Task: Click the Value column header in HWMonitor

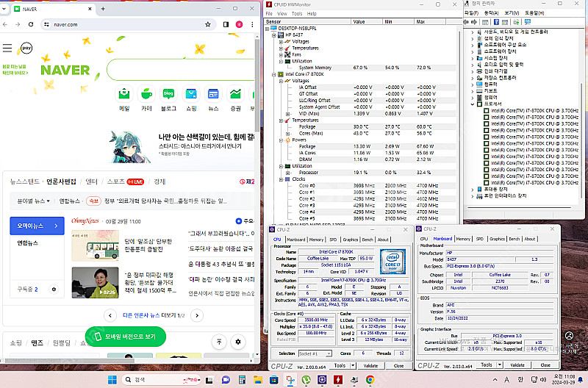Action: (367, 22)
